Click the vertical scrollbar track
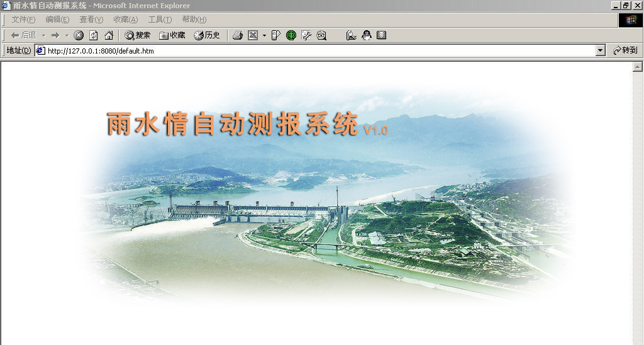The width and height of the screenshot is (644, 345). pyautogui.click(x=638, y=208)
